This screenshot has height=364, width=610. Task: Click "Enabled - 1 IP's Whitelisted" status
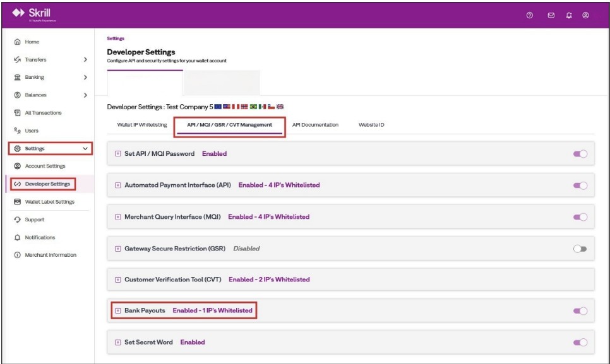212,310
